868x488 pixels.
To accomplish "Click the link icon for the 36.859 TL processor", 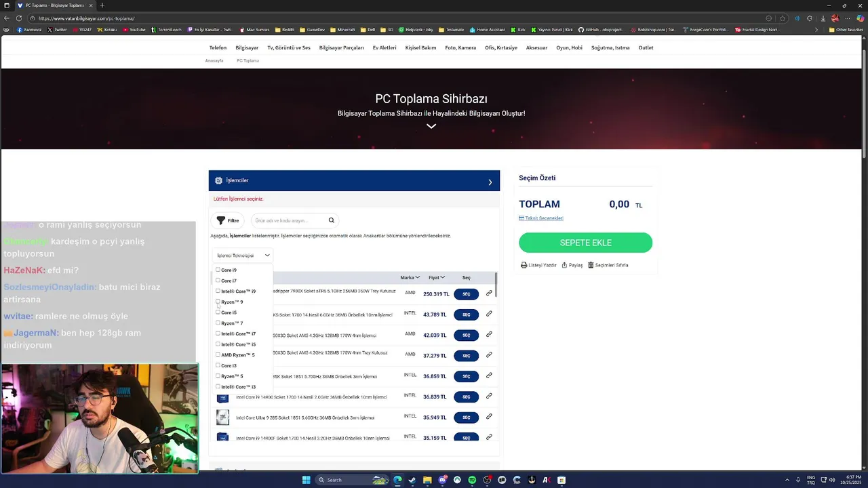I will click(489, 375).
